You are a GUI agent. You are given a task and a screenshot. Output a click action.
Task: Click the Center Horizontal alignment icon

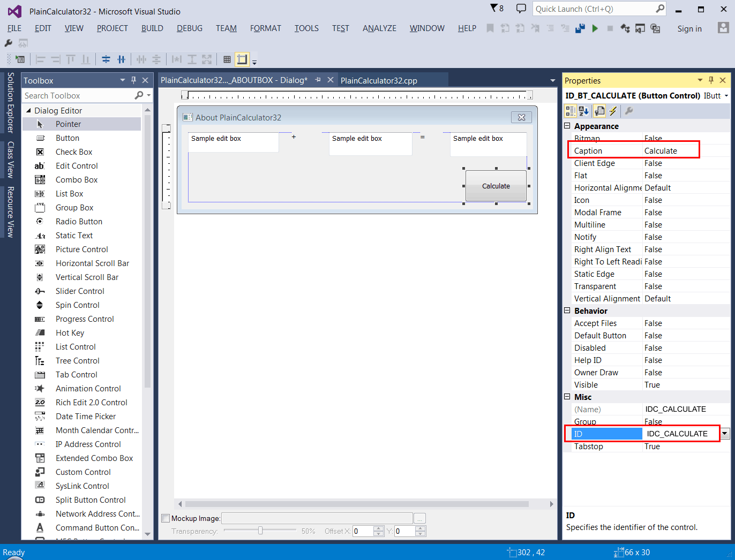[x=122, y=59]
